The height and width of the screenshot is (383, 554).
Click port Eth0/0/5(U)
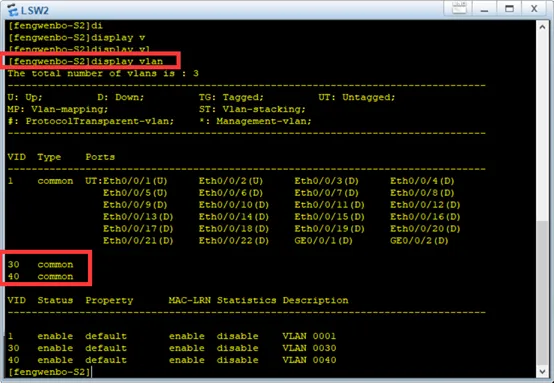(x=135, y=193)
